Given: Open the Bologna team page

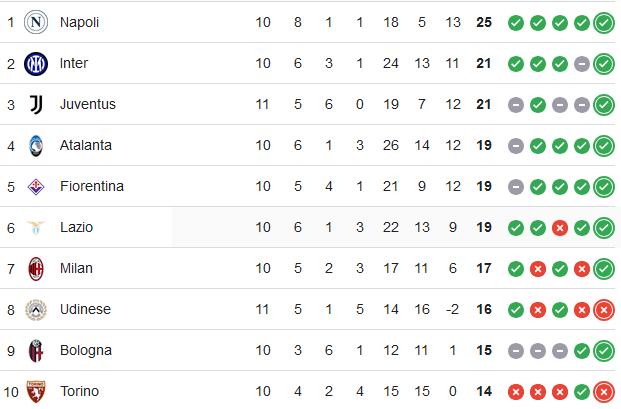Looking at the screenshot, I should pyautogui.click(x=86, y=351).
